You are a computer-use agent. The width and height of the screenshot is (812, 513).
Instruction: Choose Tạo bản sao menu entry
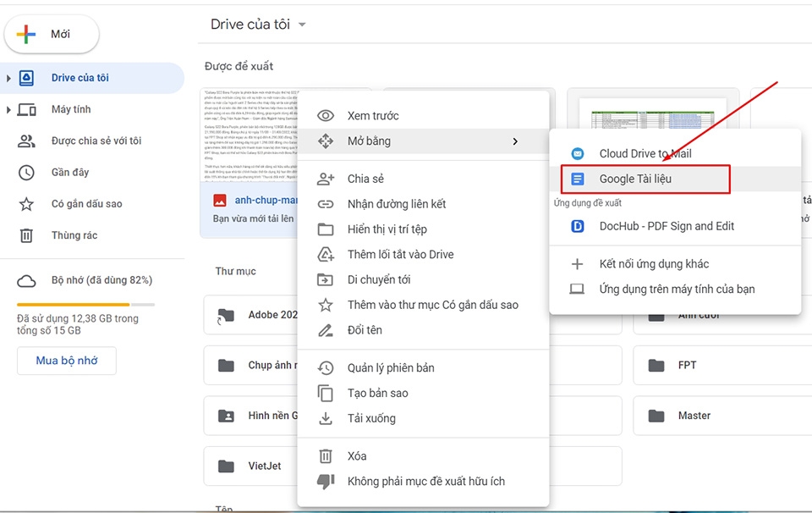(423, 394)
